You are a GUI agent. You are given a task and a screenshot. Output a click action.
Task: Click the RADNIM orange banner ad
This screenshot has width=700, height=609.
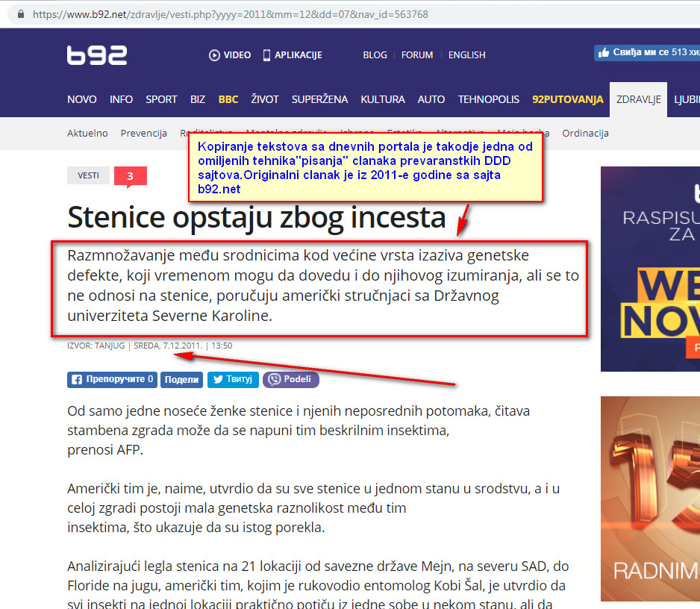pyautogui.click(x=651, y=499)
